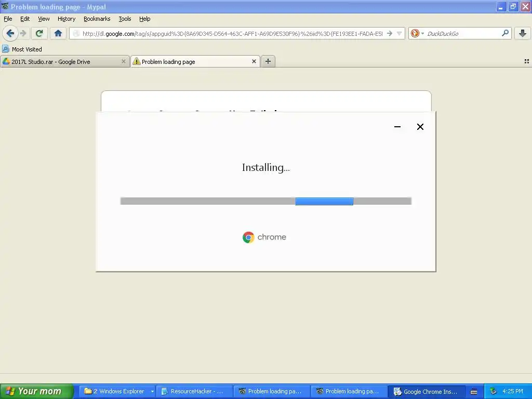Click the Most Visited folder icon
Image resolution: width=532 pixels, height=399 pixels.
tap(5, 49)
